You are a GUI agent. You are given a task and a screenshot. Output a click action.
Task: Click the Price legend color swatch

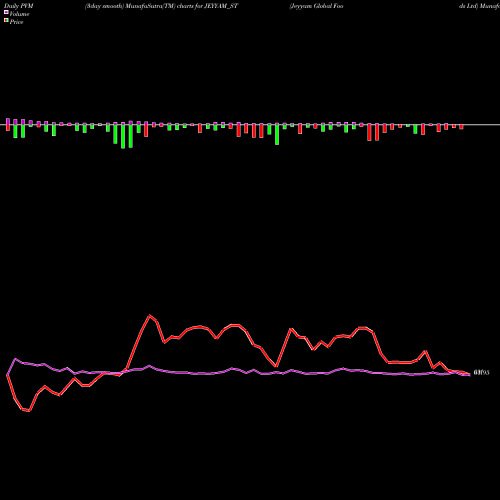[6, 21]
